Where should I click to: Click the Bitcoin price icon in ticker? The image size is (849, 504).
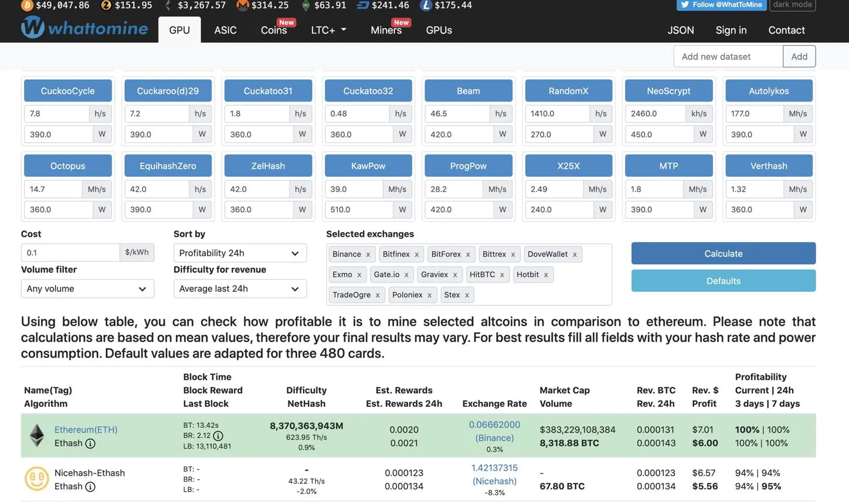[x=27, y=5]
